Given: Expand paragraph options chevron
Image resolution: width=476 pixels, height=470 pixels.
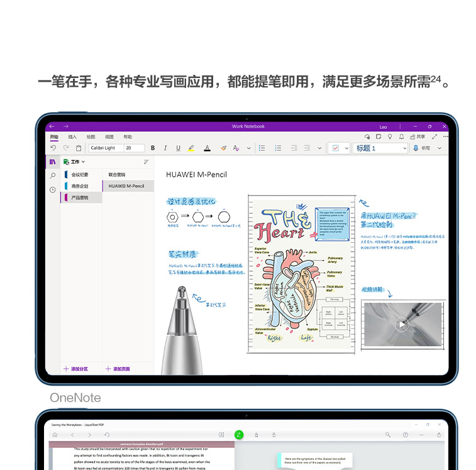Looking at the screenshot, I should pyautogui.click(x=319, y=148).
